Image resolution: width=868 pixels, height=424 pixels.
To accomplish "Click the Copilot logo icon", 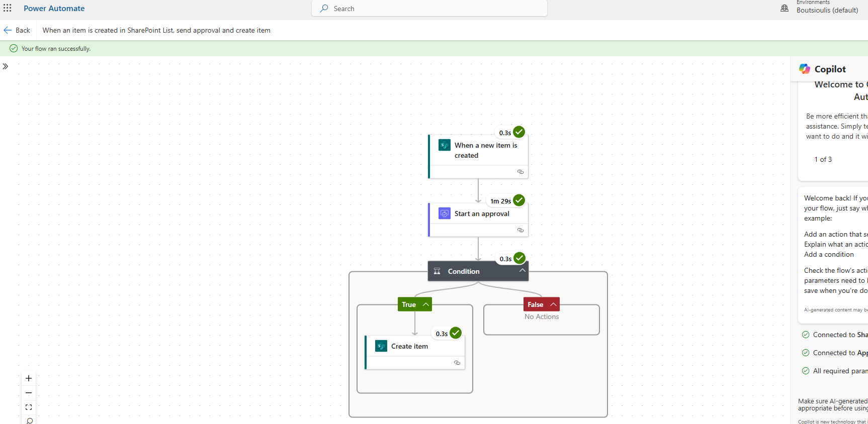I will pyautogui.click(x=805, y=69).
